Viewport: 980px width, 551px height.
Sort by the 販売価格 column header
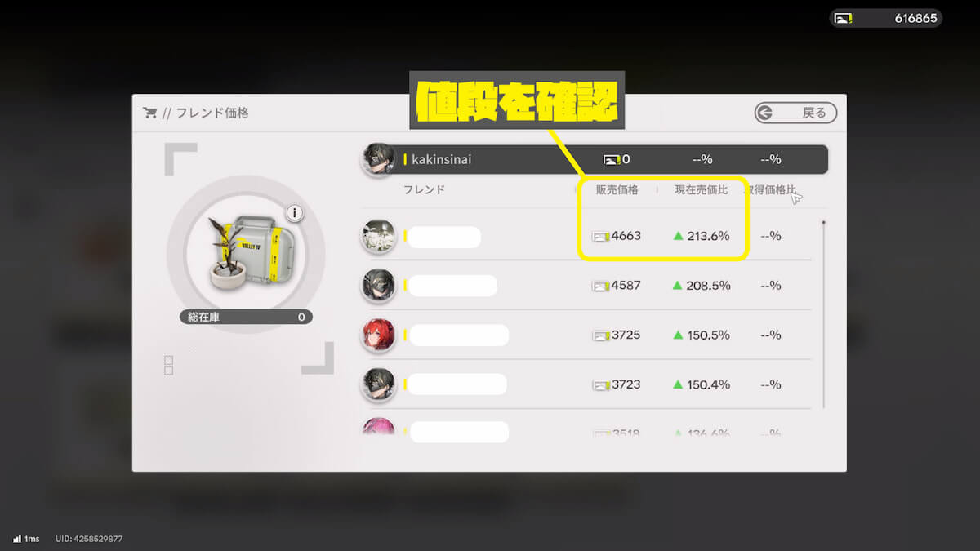[x=617, y=190]
